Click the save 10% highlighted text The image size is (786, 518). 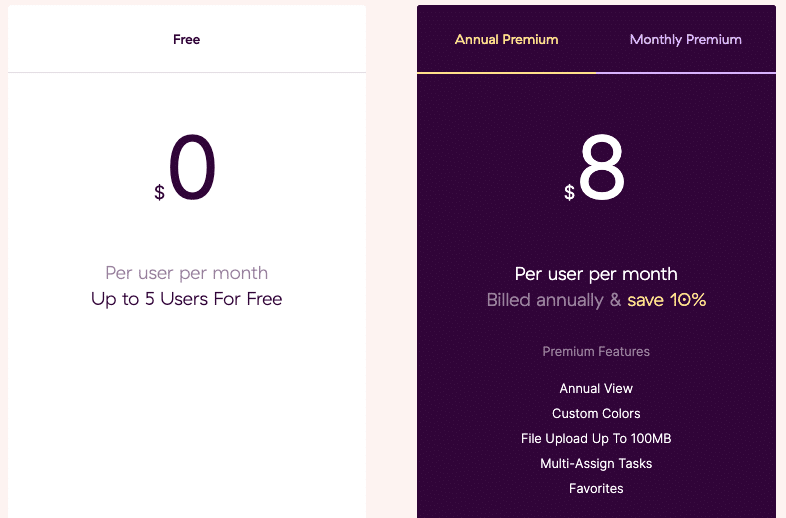(x=666, y=300)
